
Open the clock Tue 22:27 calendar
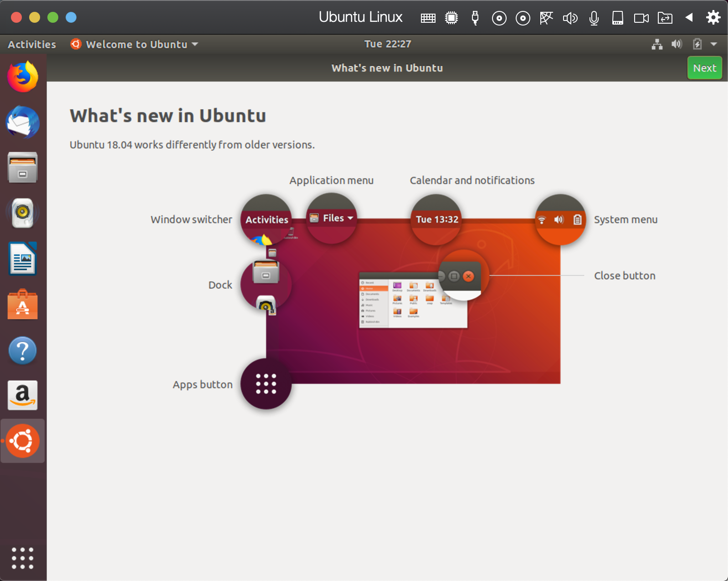[388, 44]
